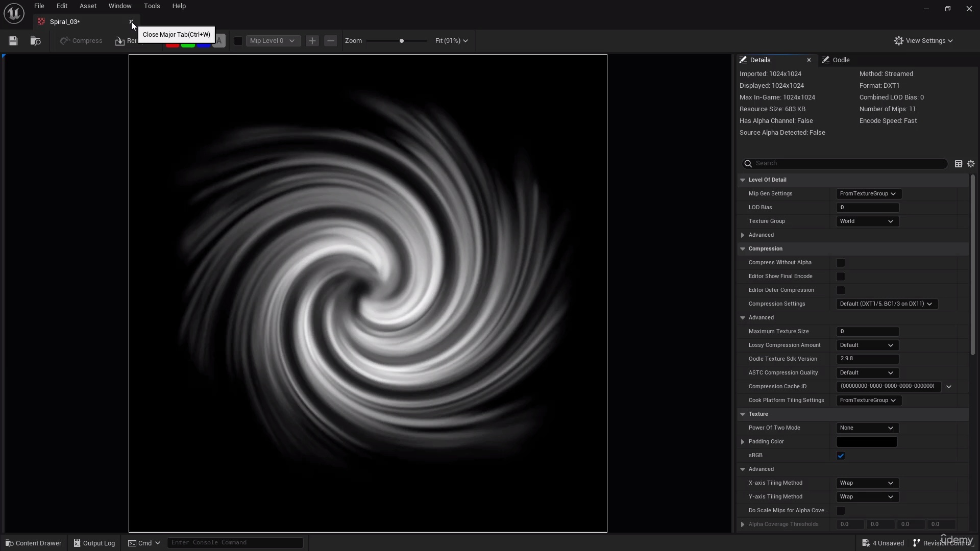Click Browse to asset in Content Browser icon
The height and width of the screenshot is (551, 980).
(x=35, y=41)
